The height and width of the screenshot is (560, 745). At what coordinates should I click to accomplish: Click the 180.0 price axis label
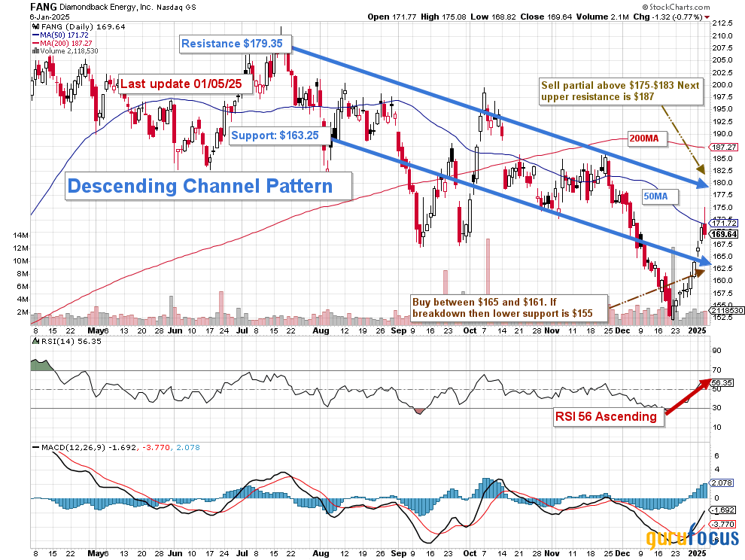pyautogui.click(x=722, y=183)
